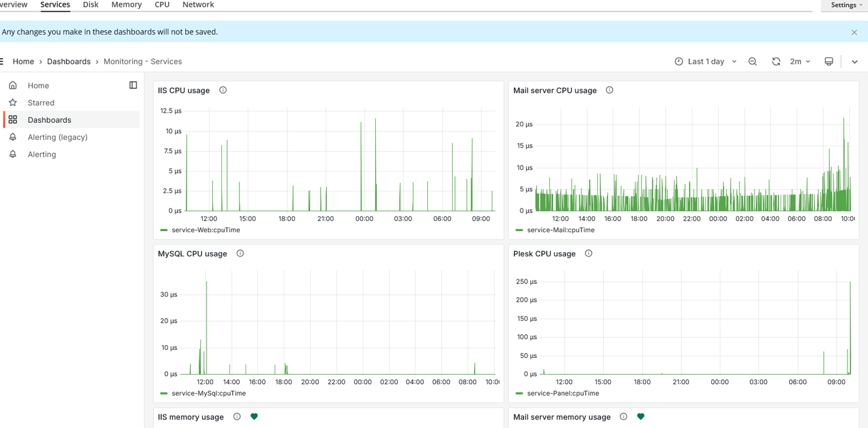The image size is (868, 428).
Task: Open the kiosk display view mode icon
Action: 828,61
